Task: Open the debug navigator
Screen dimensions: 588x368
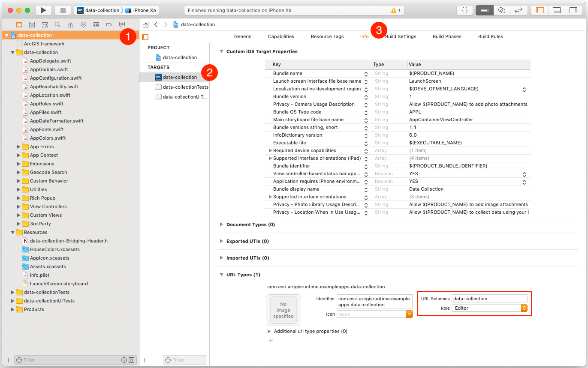Action: [96, 24]
